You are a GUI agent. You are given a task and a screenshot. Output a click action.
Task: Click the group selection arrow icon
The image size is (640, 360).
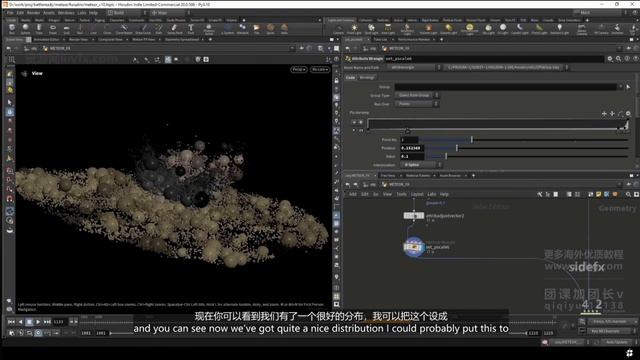pos(628,87)
